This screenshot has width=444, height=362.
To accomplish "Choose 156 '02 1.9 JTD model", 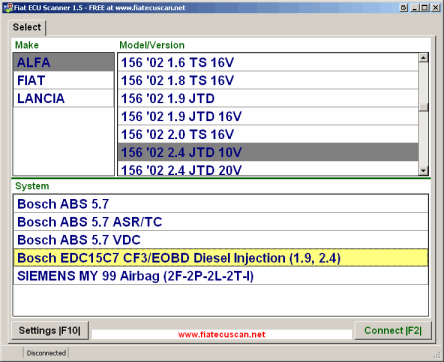I will [x=268, y=98].
